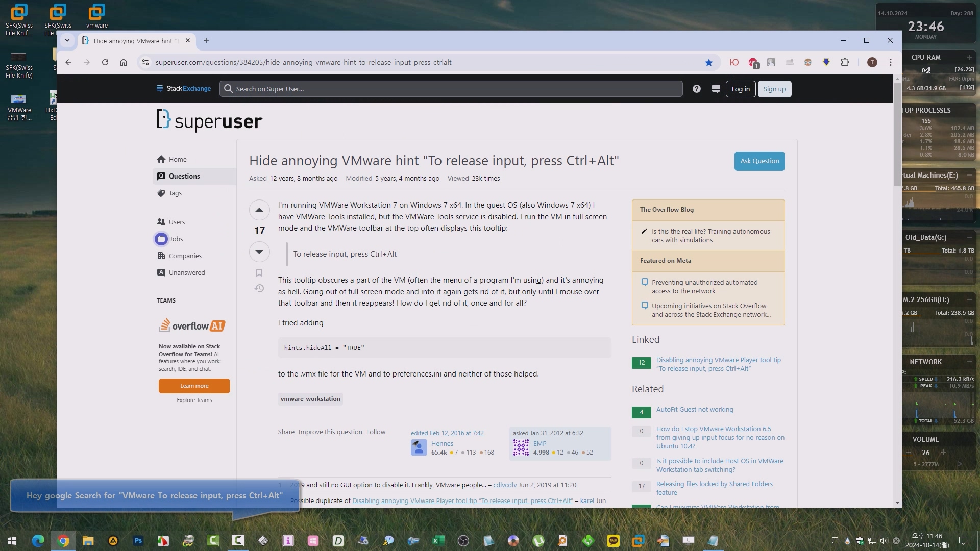Viewport: 980px width, 551px height.
Task: Open a new Chrome tab with plus button
Action: pyautogui.click(x=206, y=40)
